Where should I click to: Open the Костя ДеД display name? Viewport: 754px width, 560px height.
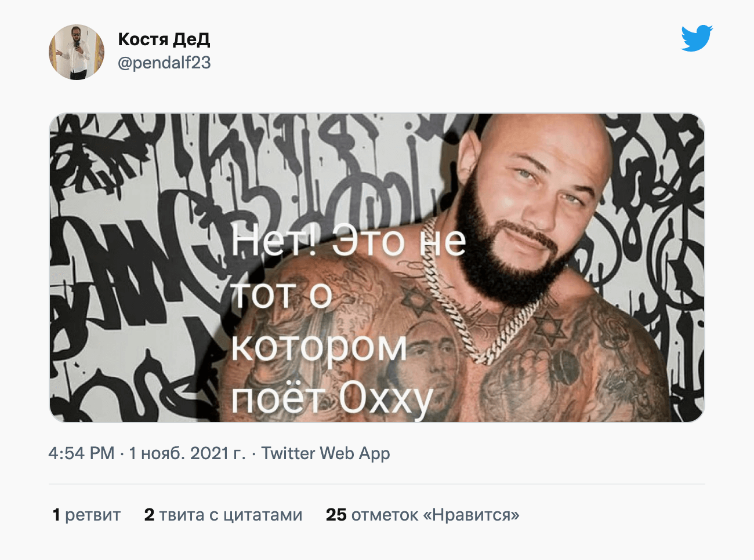[x=164, y=39]
